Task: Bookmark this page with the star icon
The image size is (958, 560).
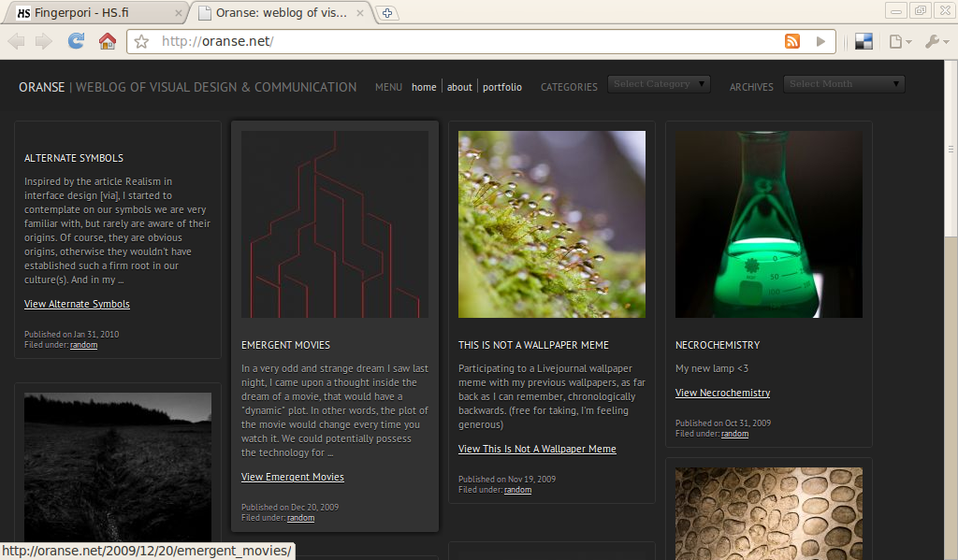Action: (x=142, y=41)
